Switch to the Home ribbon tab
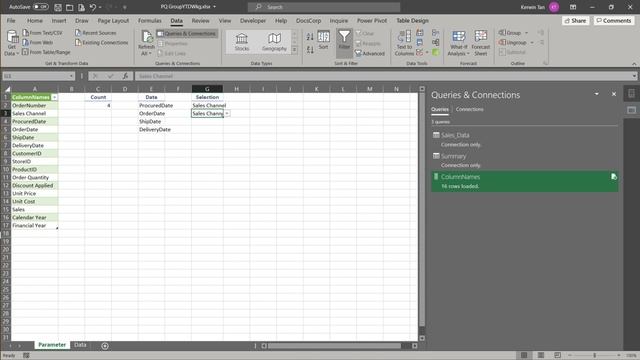This screenshot has height=360, width=640. click(x=35, y=20)
